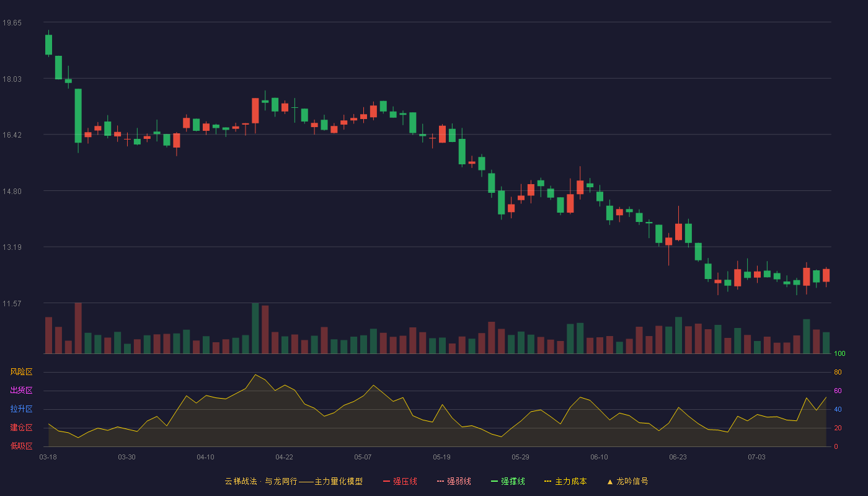Click the 03-18 date label

[x=48, y=457]
